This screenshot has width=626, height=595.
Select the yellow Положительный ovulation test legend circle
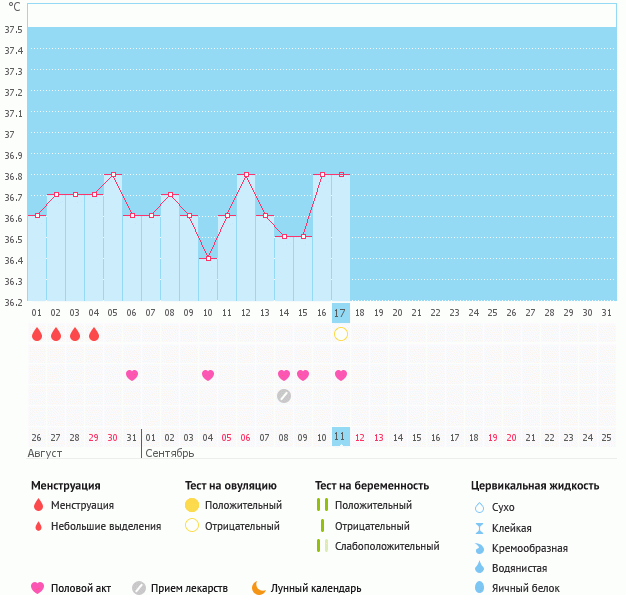click(x=192, y=505)
